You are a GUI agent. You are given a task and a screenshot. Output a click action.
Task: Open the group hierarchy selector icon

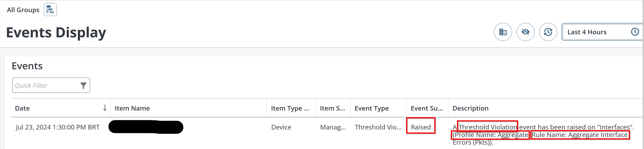point(50,10)
